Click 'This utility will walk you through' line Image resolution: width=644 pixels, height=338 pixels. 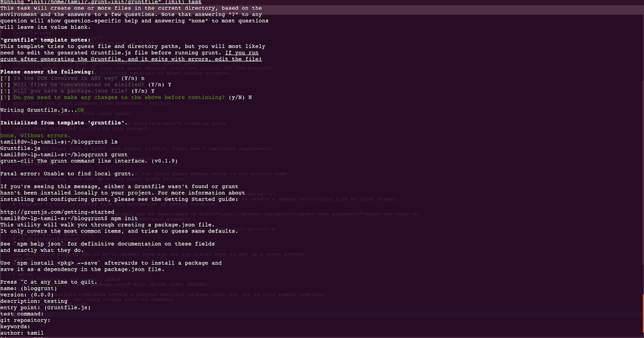[x=107, y=225]
